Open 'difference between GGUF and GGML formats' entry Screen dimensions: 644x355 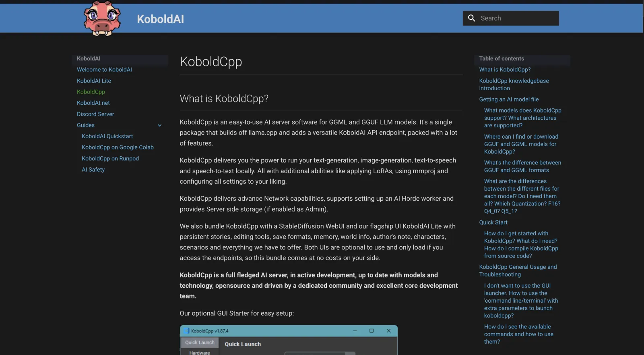point(522,166)
